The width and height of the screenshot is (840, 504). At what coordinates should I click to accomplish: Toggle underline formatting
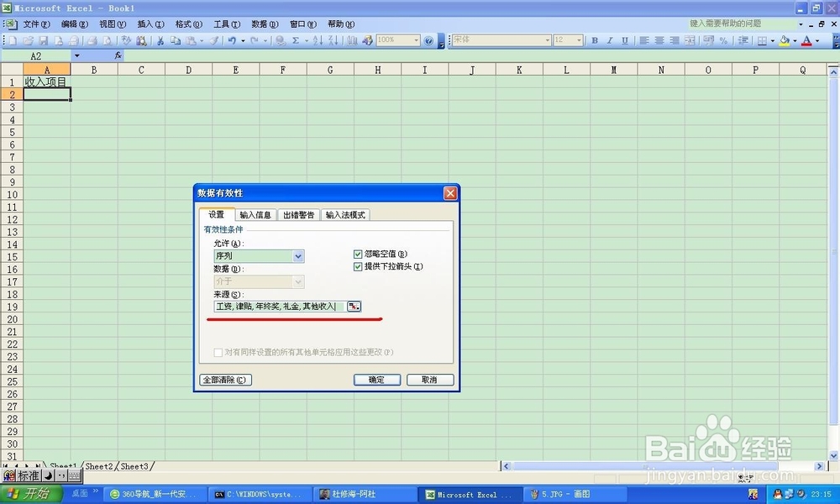625,39
